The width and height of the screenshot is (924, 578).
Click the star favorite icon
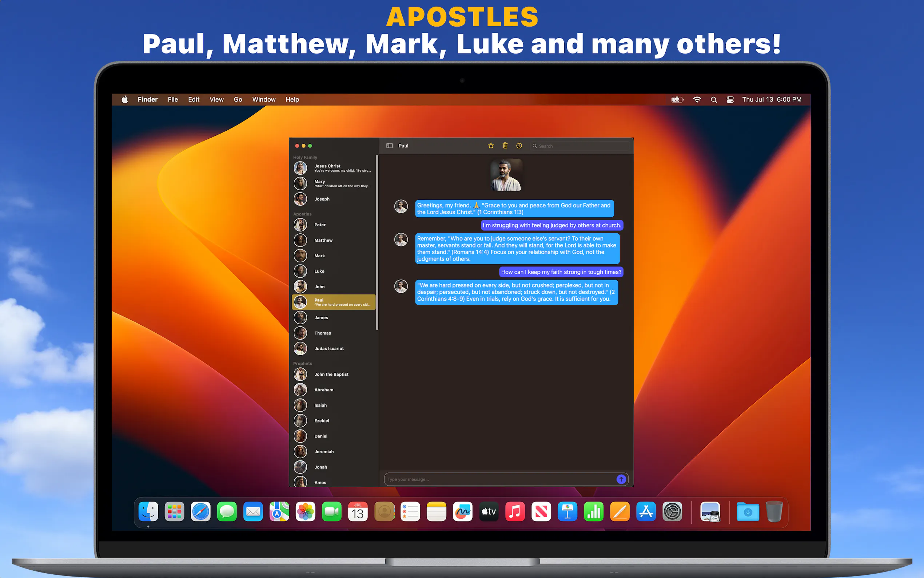(491, 146)
